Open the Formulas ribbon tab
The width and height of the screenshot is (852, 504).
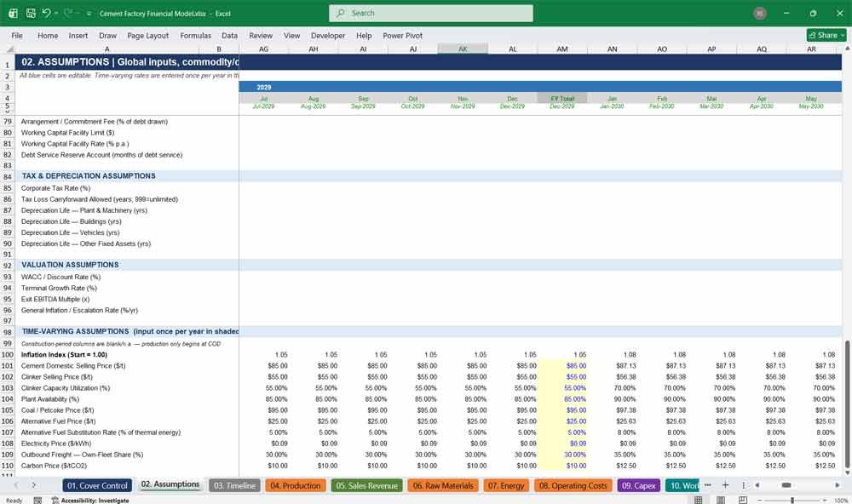[x=196, y=35]
